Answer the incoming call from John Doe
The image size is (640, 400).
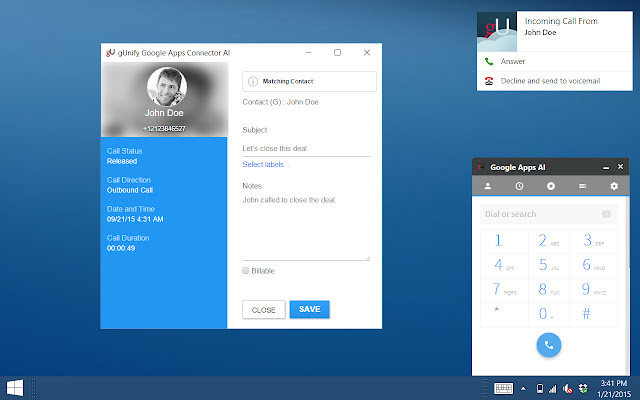[x=555, y=62]
